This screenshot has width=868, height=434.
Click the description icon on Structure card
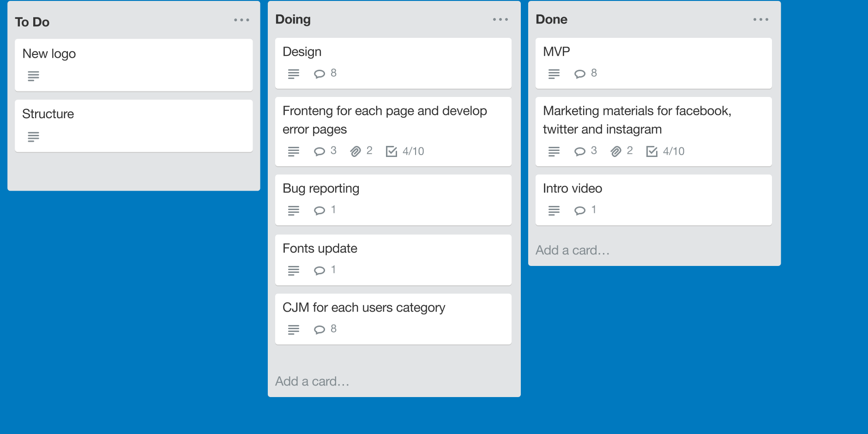tap(33, 137)
